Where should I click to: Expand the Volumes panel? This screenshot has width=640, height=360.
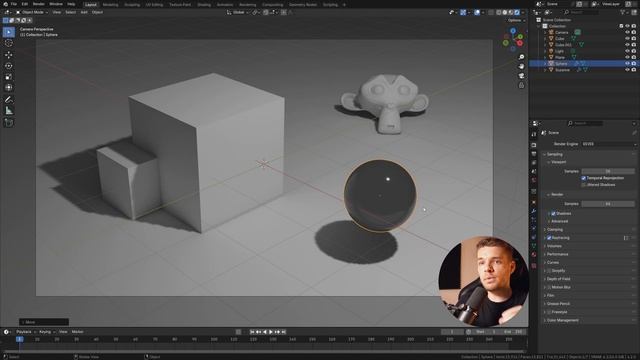(x=554, y=246)
